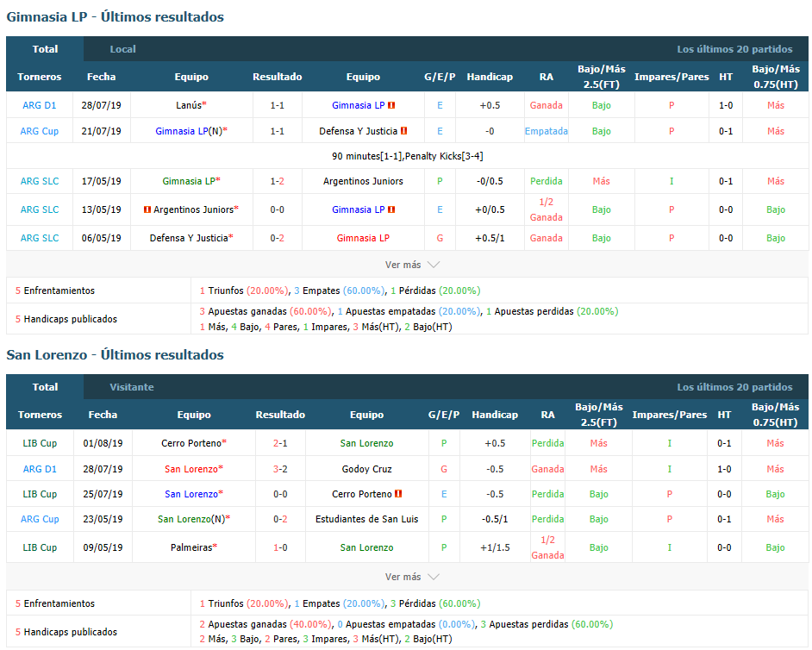Switch to the Local tab
This screenshot has width=812, height=650.
coord(122,49)
